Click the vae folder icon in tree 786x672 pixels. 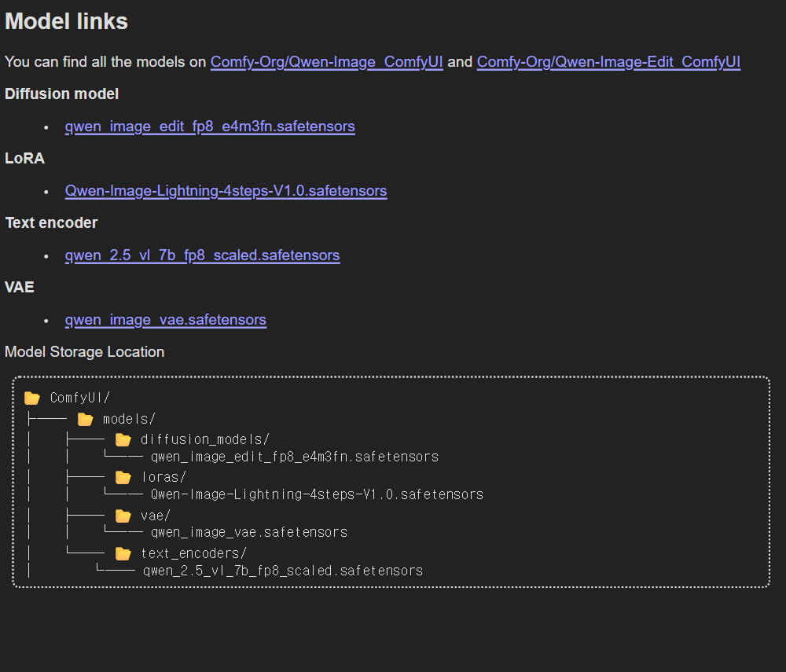(123, 516)
